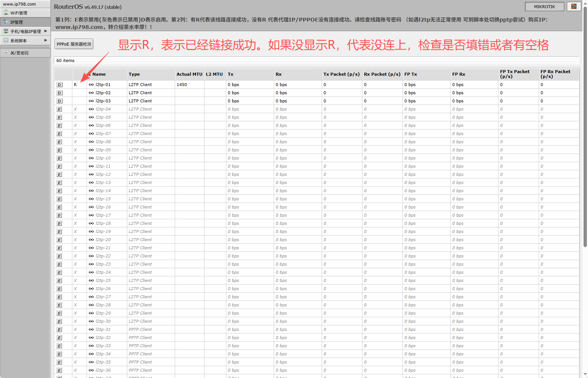The image size is (588, 378).
Task: Click the WiFi管理 icon
Action: pyautogui.click(x=6, y=13)
